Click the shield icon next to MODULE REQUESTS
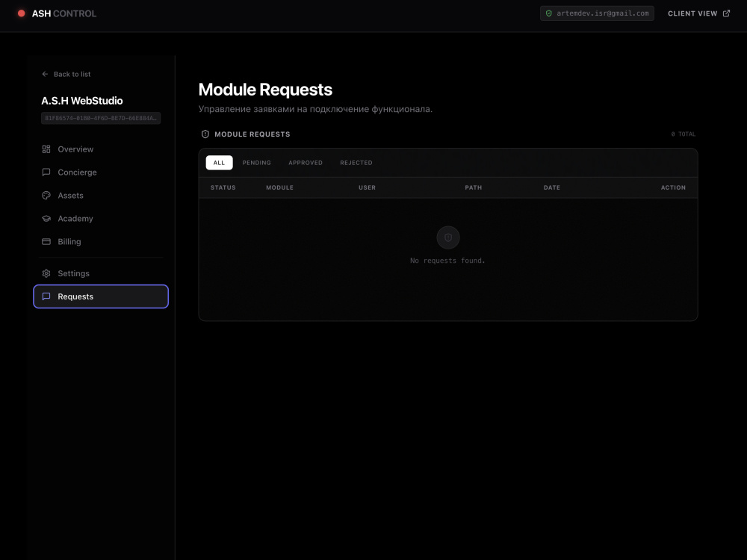Screen dimensions: 747x560 (205, 134)
